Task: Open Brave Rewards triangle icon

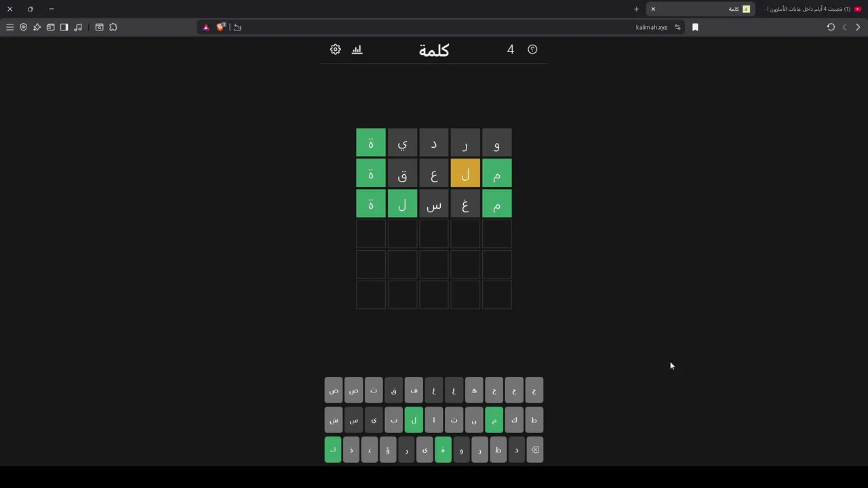Action: [206, 27]
